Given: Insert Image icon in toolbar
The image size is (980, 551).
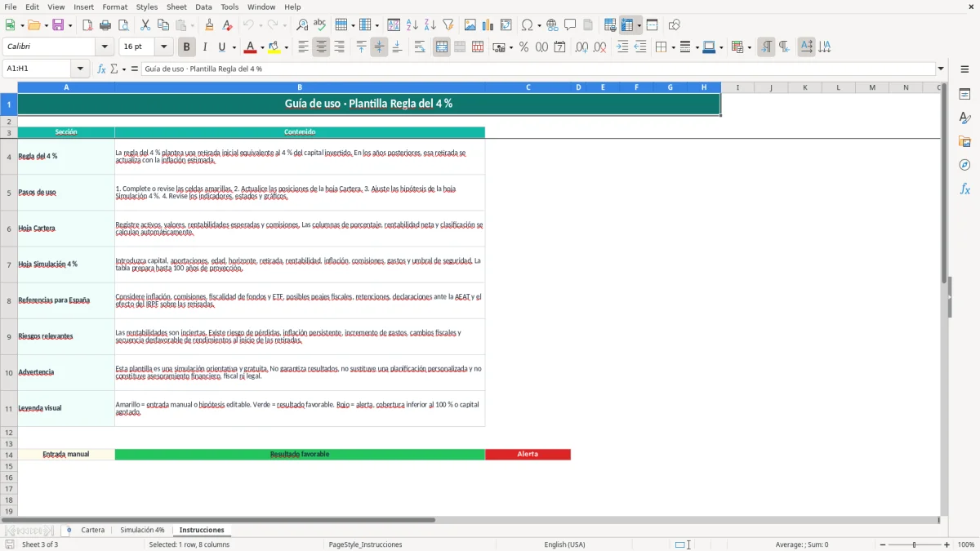Looking at the screenshot, I should coord(470,25).
